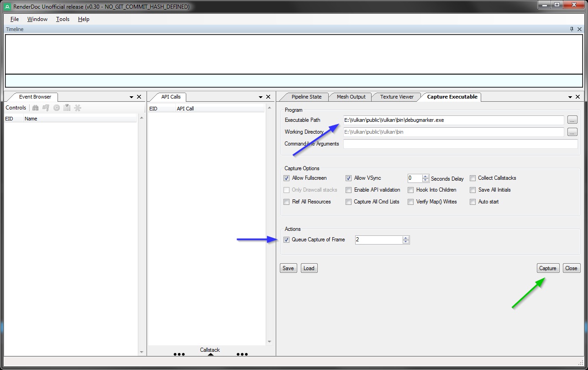Increase queued capture frame number
Image resolution: width=588 pixels, height=370 pixels.
[x=406, y=238]
